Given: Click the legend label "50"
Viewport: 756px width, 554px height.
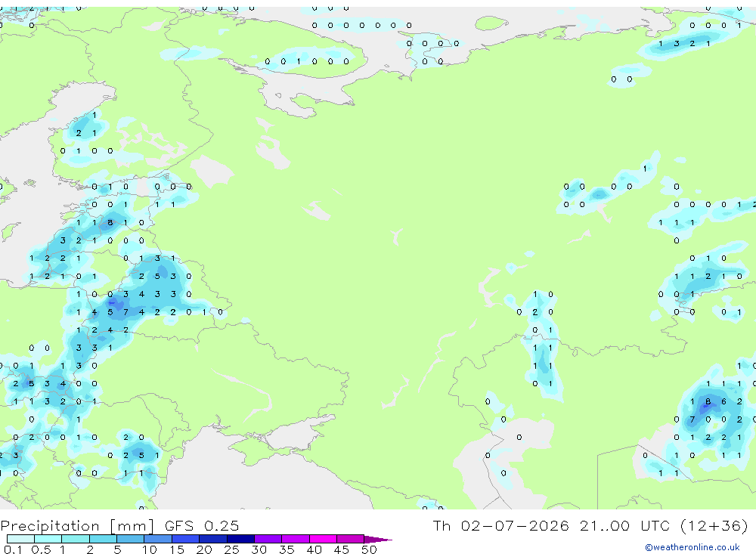Looking at the screenshot, I should 369,549.
